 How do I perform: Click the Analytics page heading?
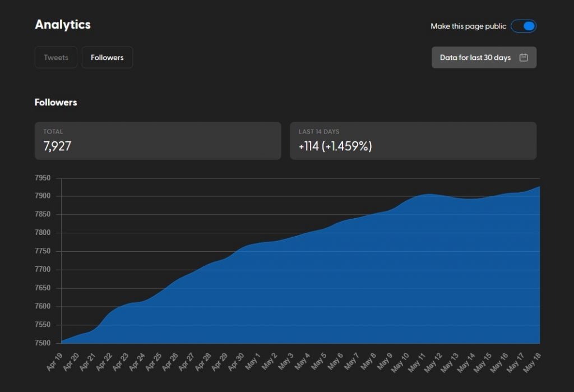point(63,25)
